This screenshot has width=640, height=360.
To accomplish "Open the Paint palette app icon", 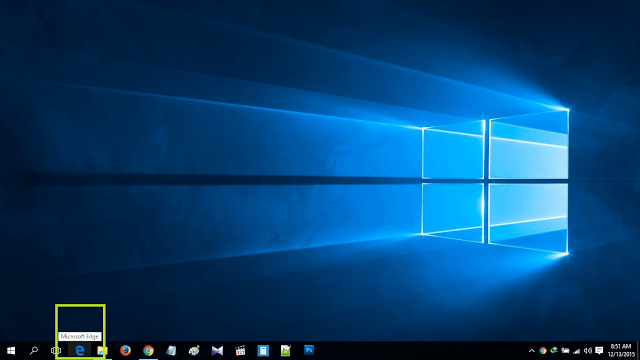I will (194, 351).
